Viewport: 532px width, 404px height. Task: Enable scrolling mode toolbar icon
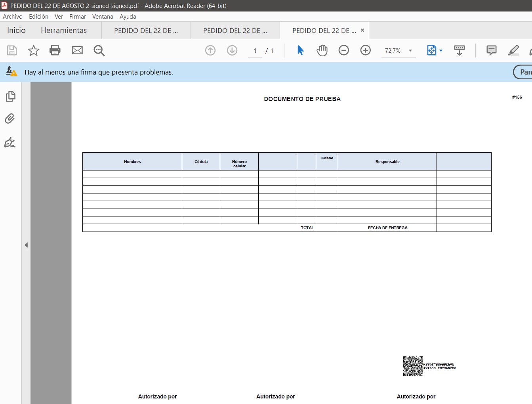pos(460,50)
